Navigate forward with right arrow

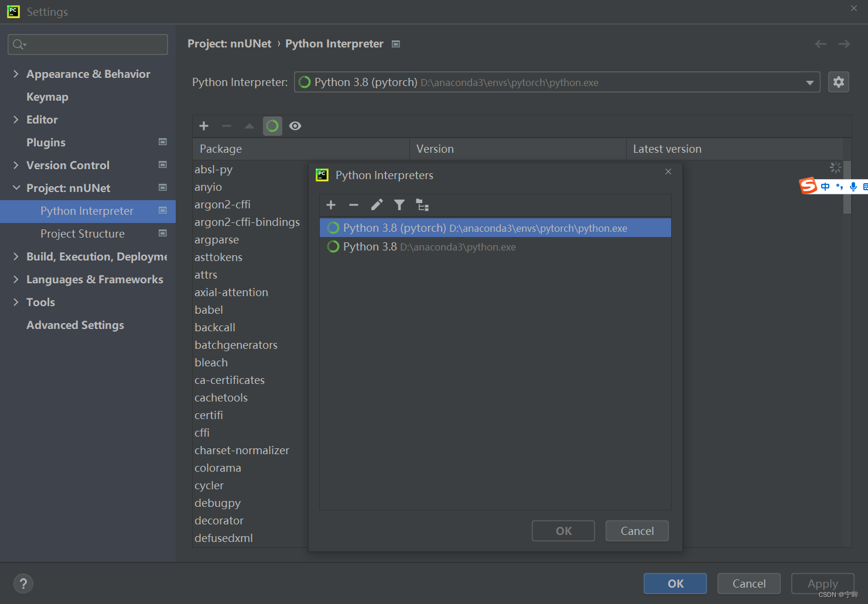[x=844, y=44]
